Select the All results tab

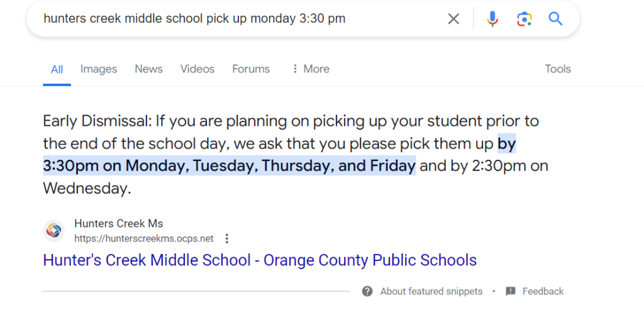pyautogui.click(x=57, y=69)
